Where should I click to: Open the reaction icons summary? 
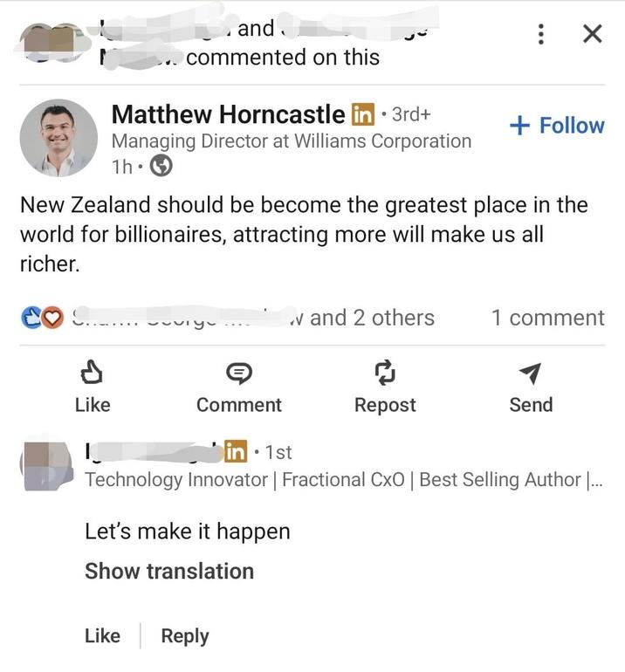[x=43, y=319]
